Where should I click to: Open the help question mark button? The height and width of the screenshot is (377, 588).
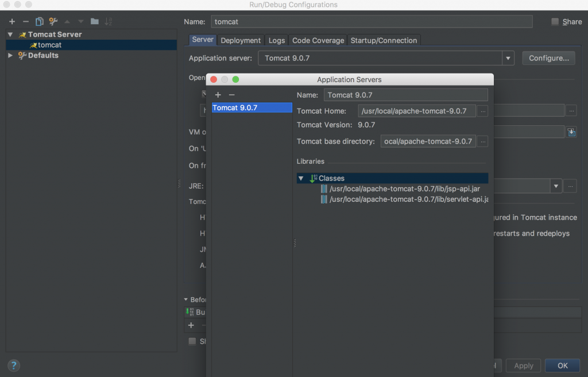pyautogui.click(x=14, y=365)
